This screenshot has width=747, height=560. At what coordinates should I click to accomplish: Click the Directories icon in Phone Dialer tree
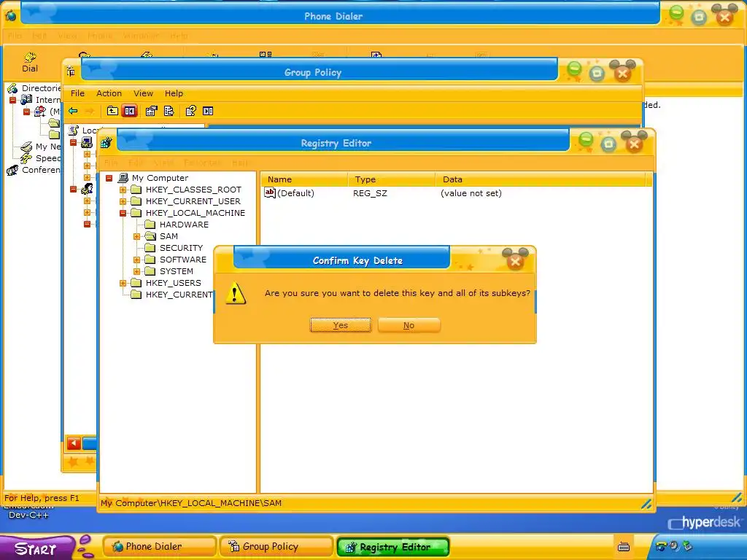tap(12, 88)
